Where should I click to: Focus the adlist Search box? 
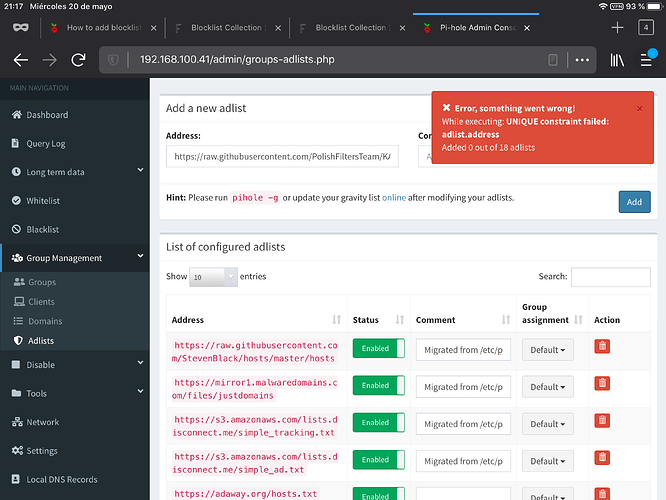click(610, 277)
